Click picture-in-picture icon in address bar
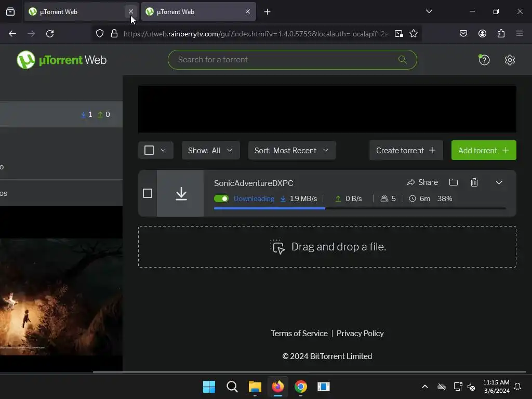Screen dimensions: 532x399 [398, 34]
